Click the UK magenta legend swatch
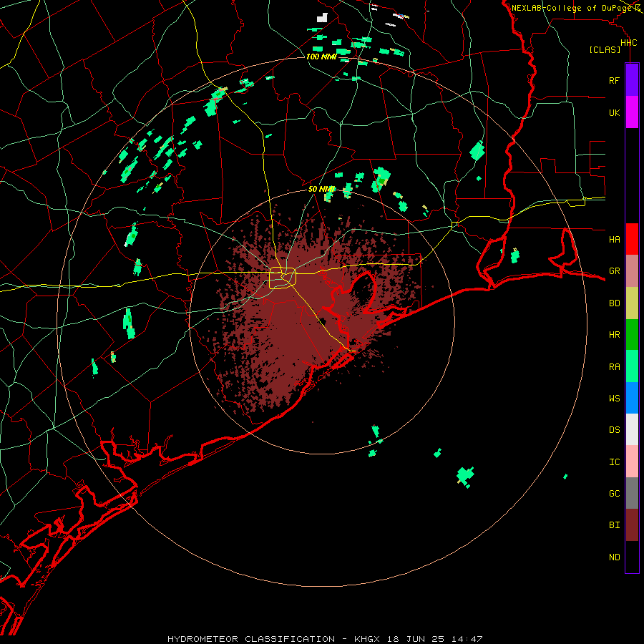This screenshot has height=644, width=644. tap(632, 112)
